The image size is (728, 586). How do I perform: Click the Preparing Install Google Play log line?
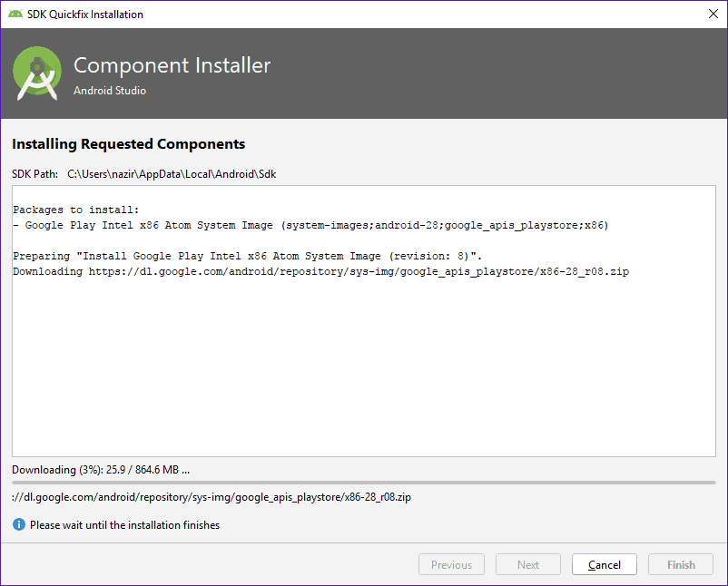point(248,256)
